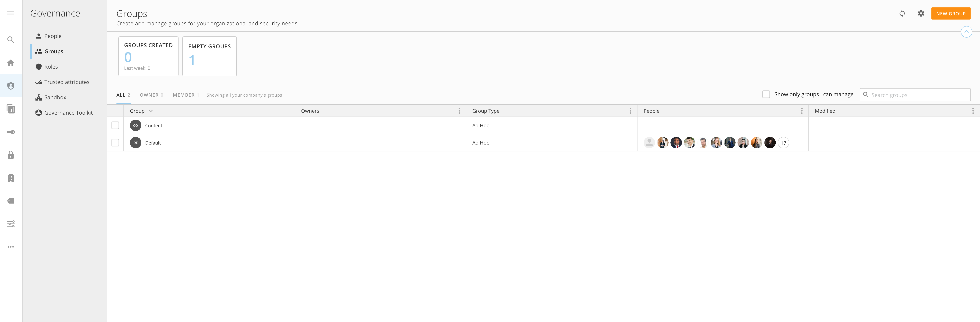Viewport: 980px width, 322px height.
Task: Click the search magnifier in the left rail
Action: (11, 40)
